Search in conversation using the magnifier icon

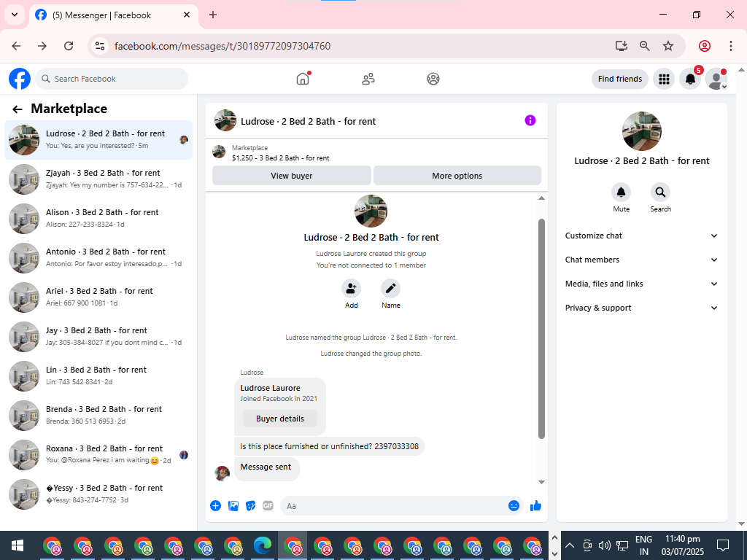[660, 192]
